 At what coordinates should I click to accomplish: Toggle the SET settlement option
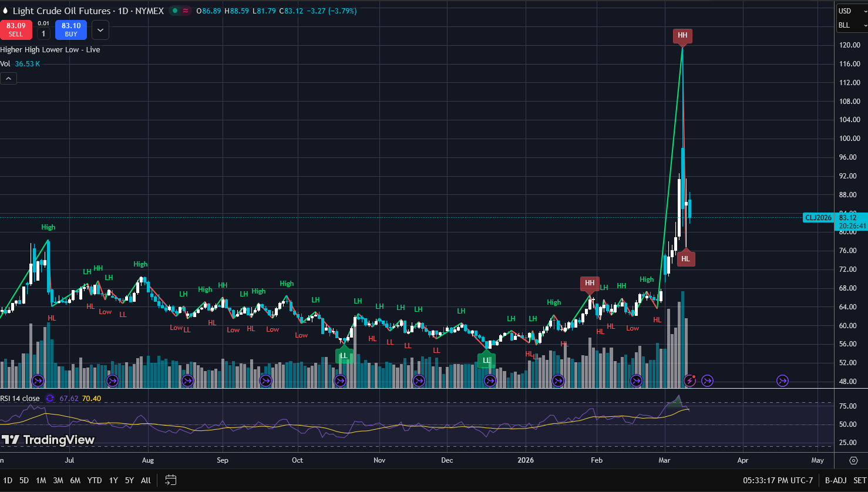[x=860, y=480]
